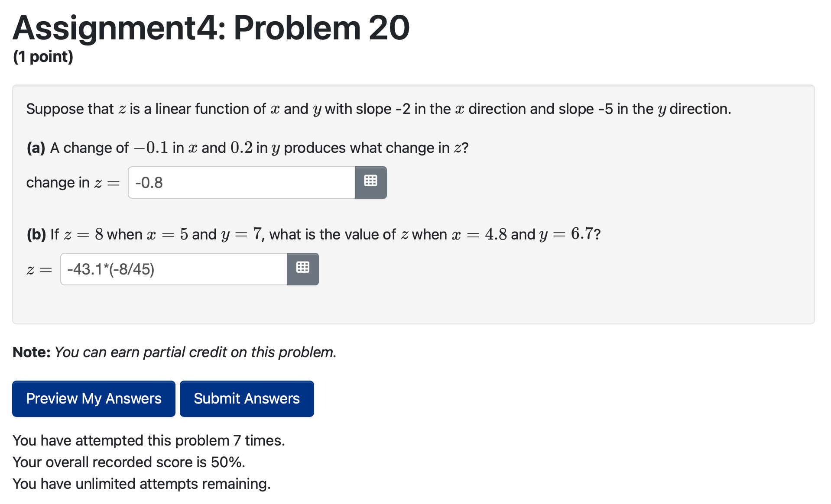Screen dimensions: 831x504
Task: Click the Preview My Answers button
Action: pyautogui.click(x=93, y=398)
